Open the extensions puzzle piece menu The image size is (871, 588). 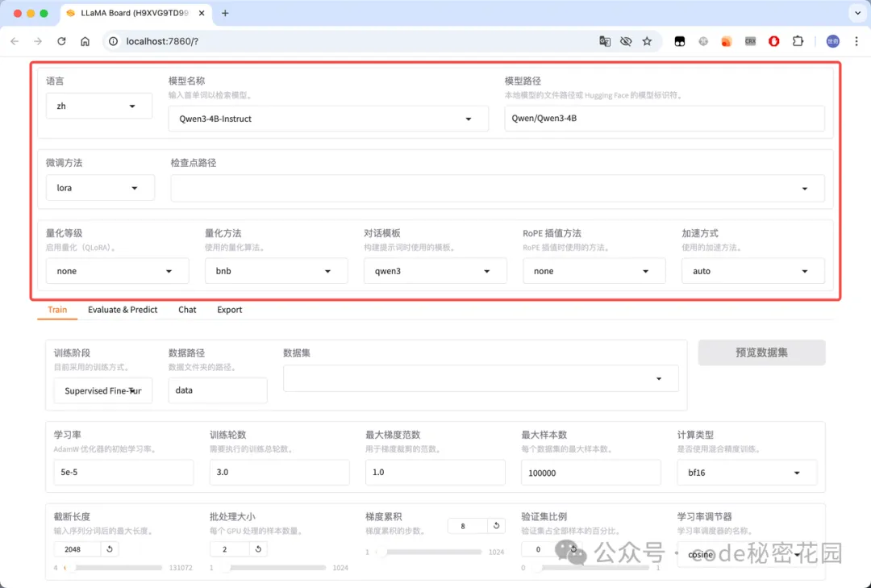point(798,41)
